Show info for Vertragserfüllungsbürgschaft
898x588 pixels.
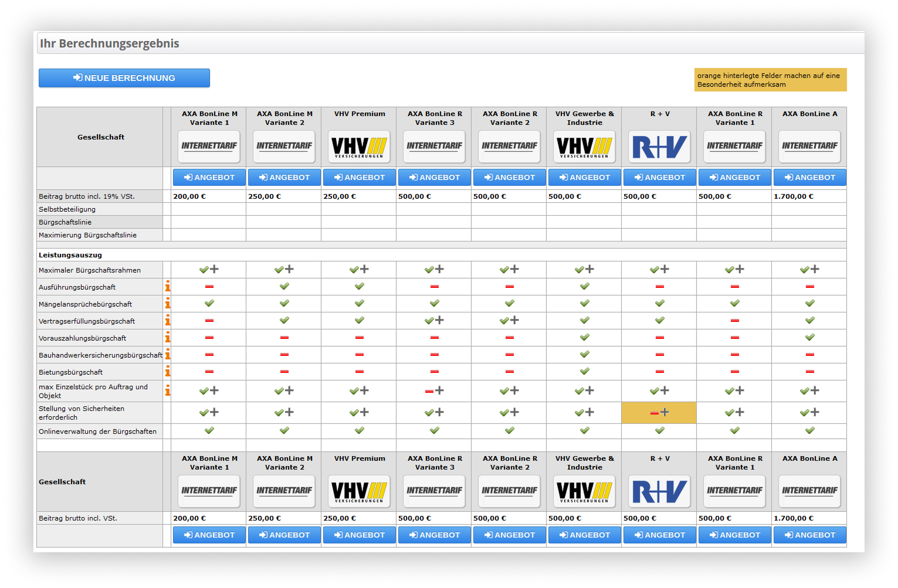click(x=168, y=320)
